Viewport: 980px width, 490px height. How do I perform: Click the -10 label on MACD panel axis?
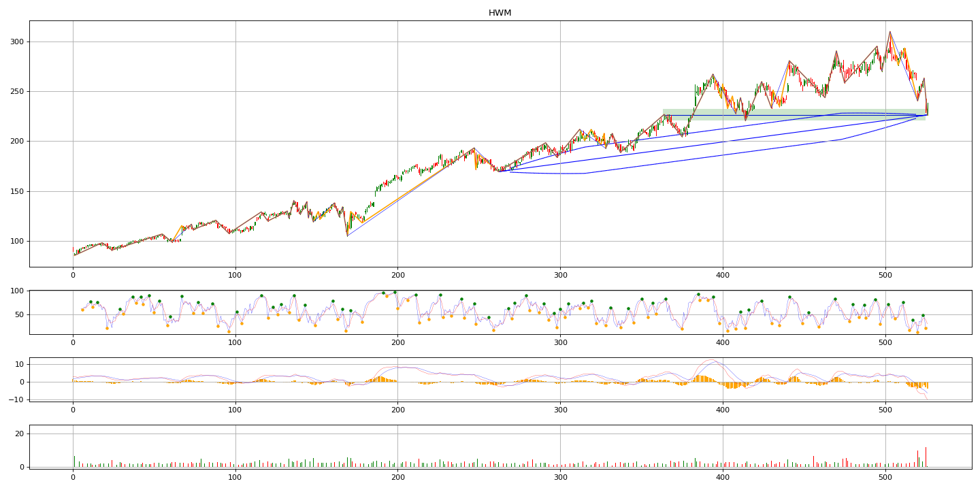tap(18, 399)
